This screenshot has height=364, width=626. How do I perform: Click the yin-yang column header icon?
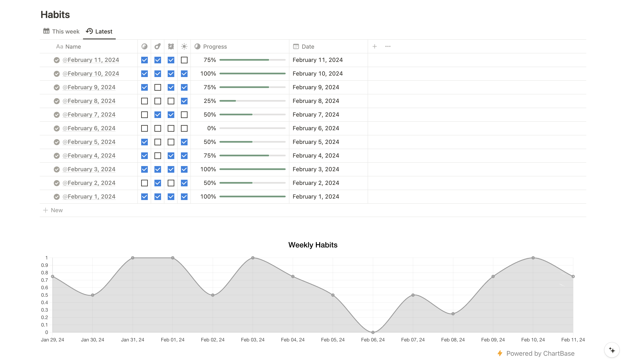click(144, 46)
